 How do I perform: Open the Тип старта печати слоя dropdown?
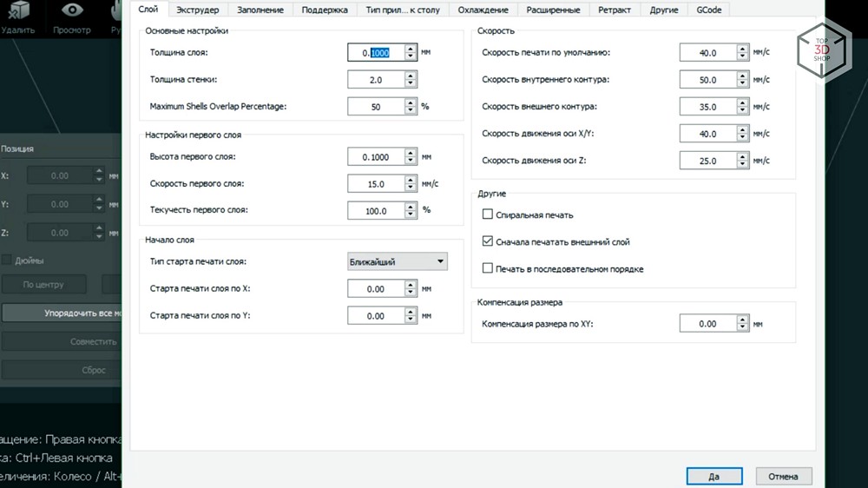397,261
